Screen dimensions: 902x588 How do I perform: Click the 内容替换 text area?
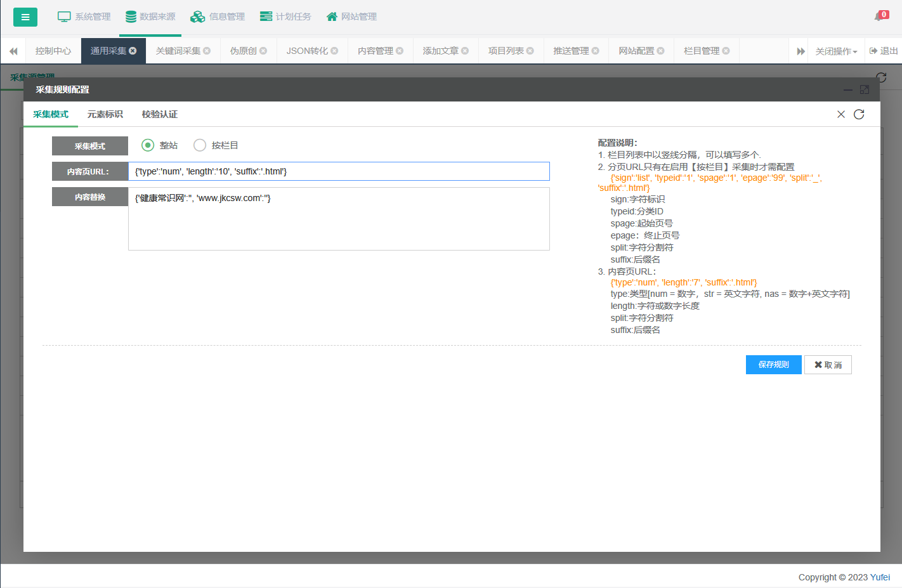[x=339, y=219]
